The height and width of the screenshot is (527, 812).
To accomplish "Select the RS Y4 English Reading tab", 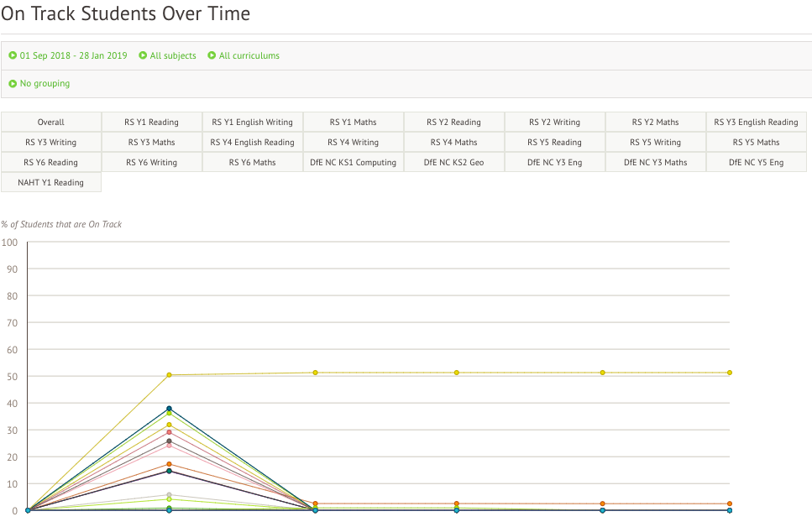I will (x=253, y=143).
